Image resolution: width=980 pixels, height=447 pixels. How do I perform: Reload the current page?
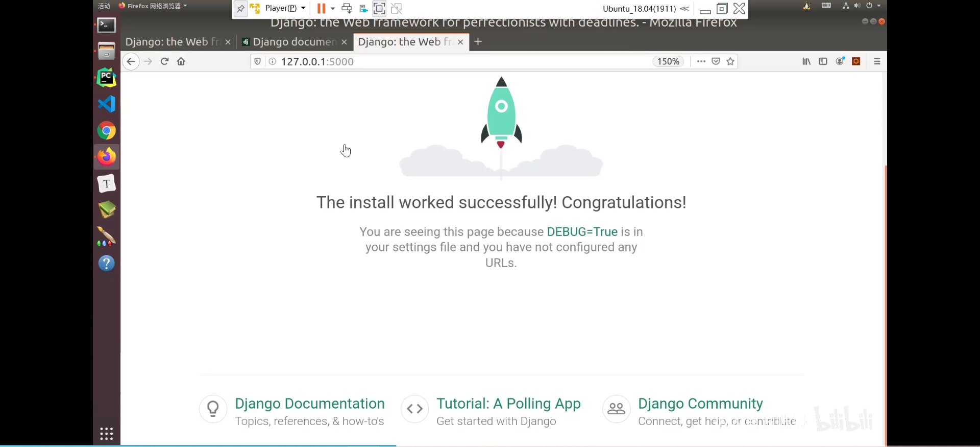[164, 61]
